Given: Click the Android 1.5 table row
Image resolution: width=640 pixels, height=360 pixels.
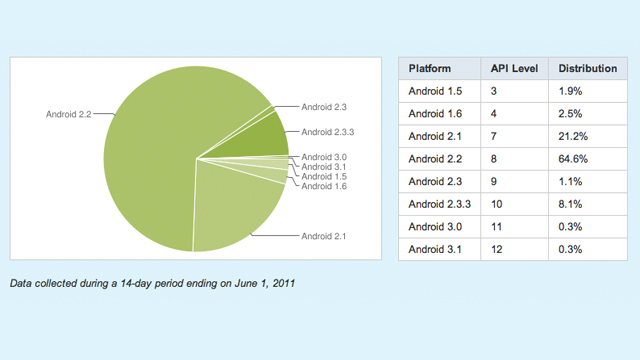Looking at the screenshot, I should tap(513, 91).
